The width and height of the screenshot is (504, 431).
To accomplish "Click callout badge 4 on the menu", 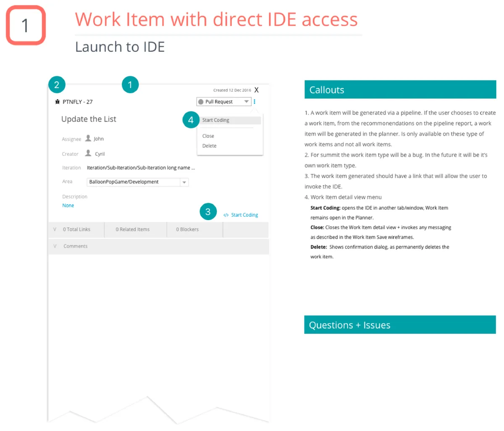I will [x=190, y=119].
